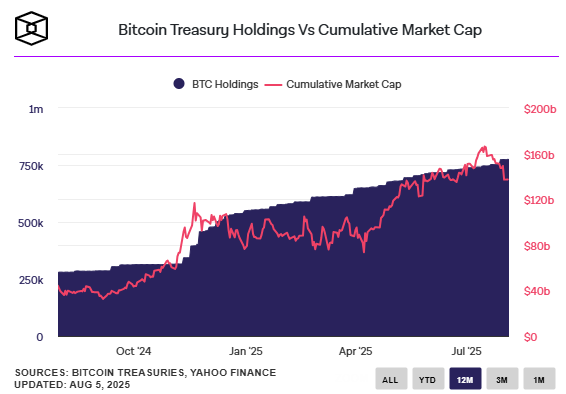Click the 1m left axis label
Viewport: 566px width, 394px height.
(36, 109)
